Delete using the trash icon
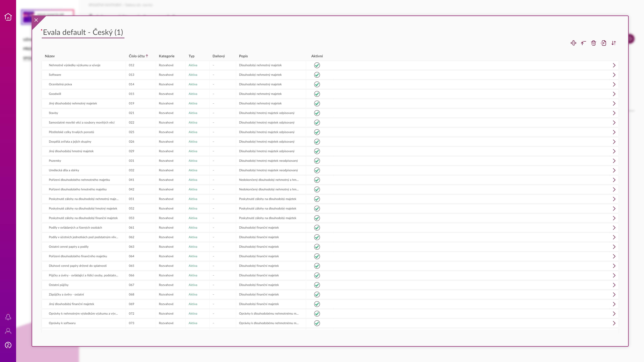This screenshot has width=644, height=362. coord(594,43)
